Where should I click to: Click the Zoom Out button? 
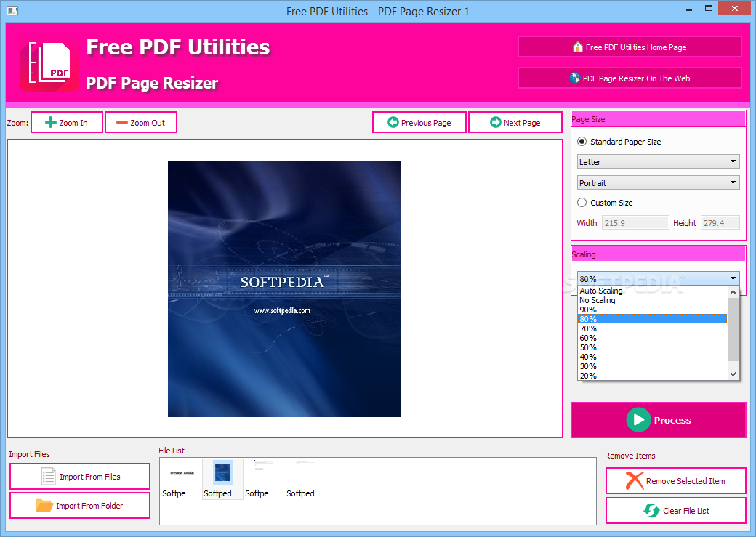141,122
